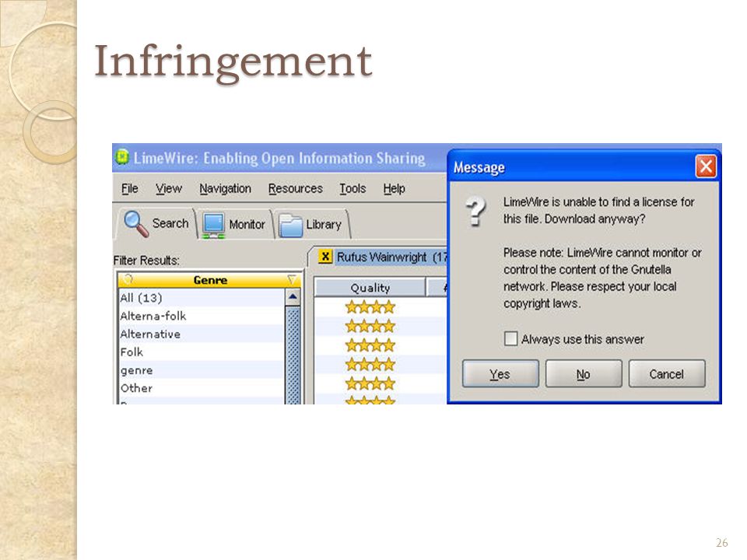The width and height of the screenshot is (747, 560).
Task: Click the refresh icon in the Genre header
Action: pyautogui.click(x=128, y=279)
